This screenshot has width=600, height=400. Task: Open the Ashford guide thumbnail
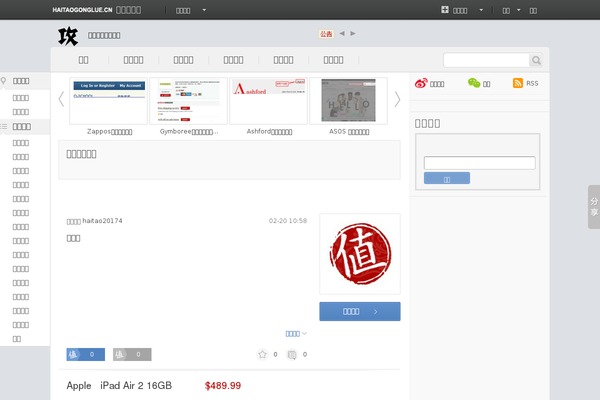click(268, 101)
